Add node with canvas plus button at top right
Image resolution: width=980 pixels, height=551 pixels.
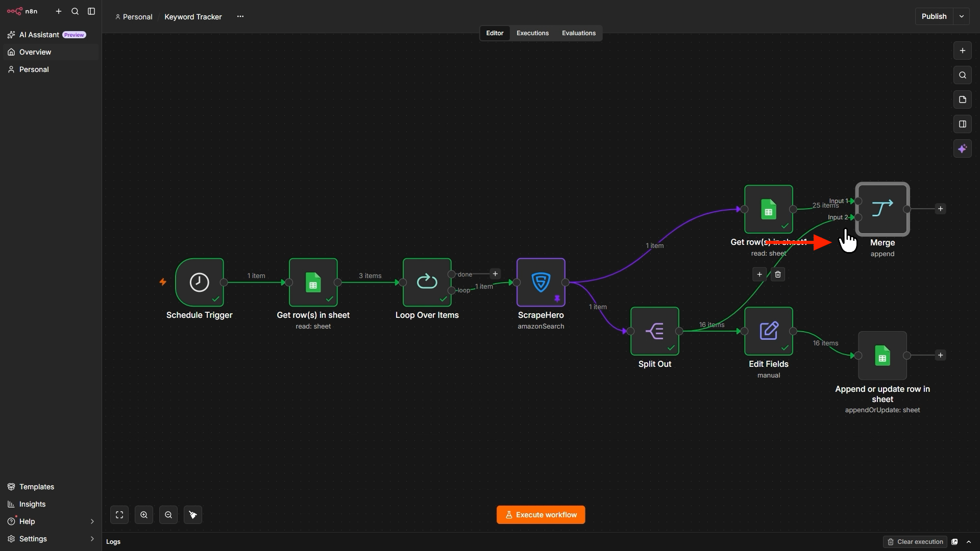point(962,51)
